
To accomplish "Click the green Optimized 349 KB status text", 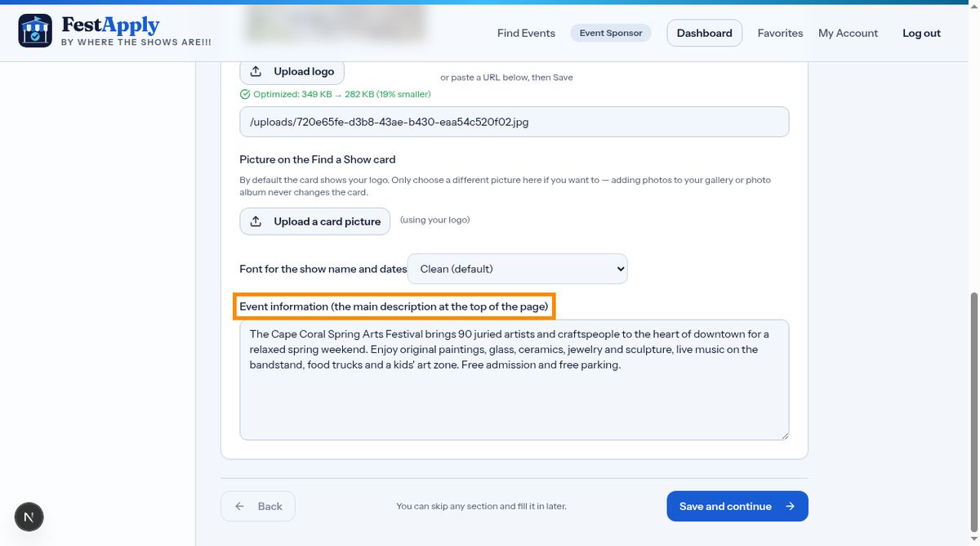I will (x=335, y=94).
